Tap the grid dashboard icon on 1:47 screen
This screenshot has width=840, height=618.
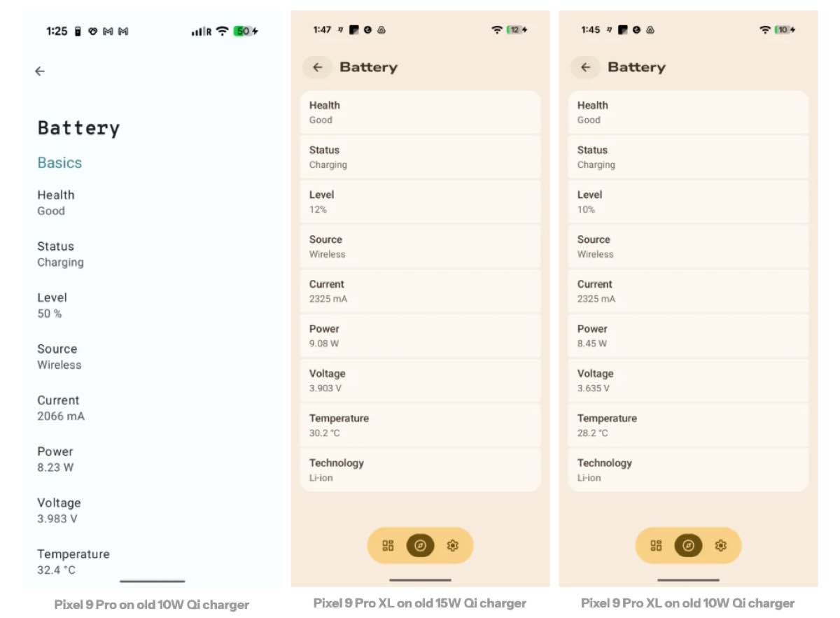pyautogui.click(x=388, y=546)
